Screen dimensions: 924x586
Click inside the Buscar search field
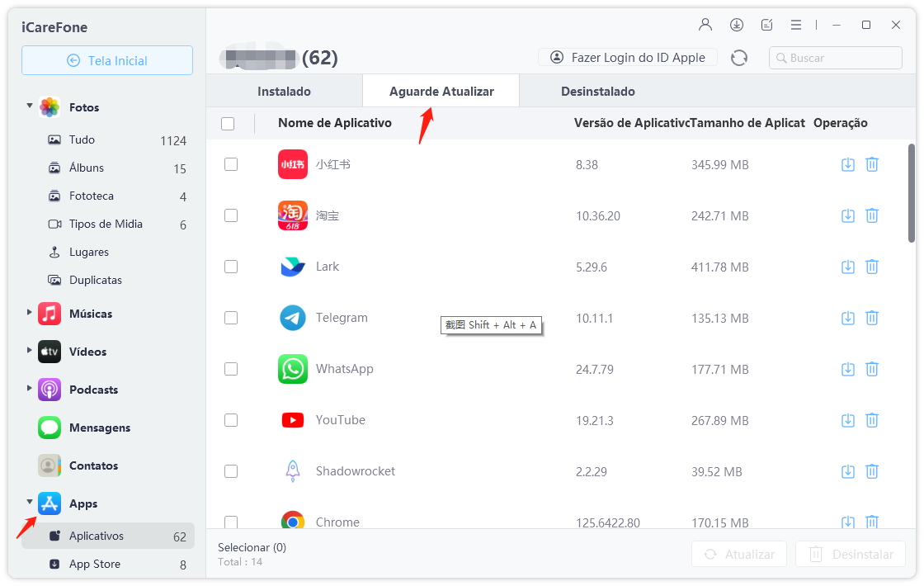(835, 58)
